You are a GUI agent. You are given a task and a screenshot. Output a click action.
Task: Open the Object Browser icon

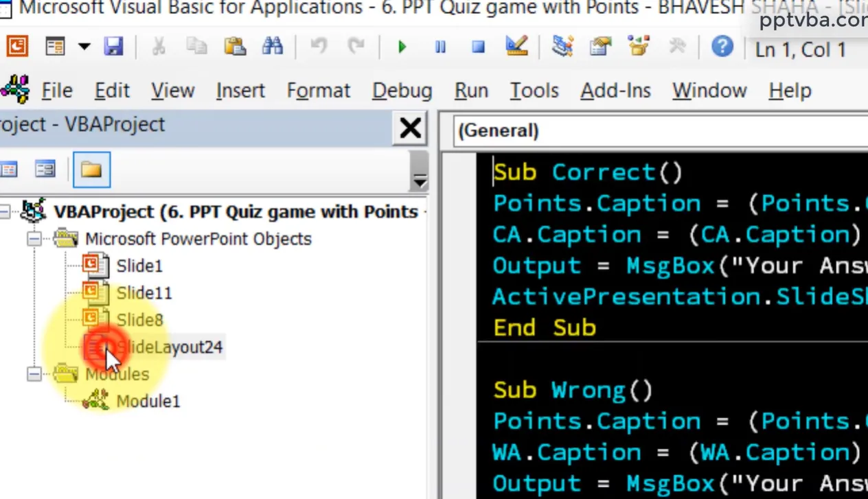click(x=639, y=47)
